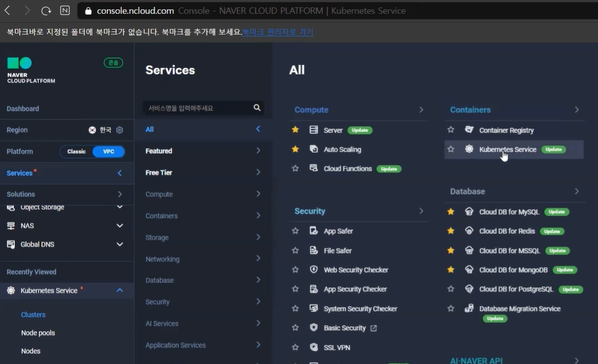Click the Web Security Checker shield icon
This screenshot has height=364, width=598.
tap(314, 270)
